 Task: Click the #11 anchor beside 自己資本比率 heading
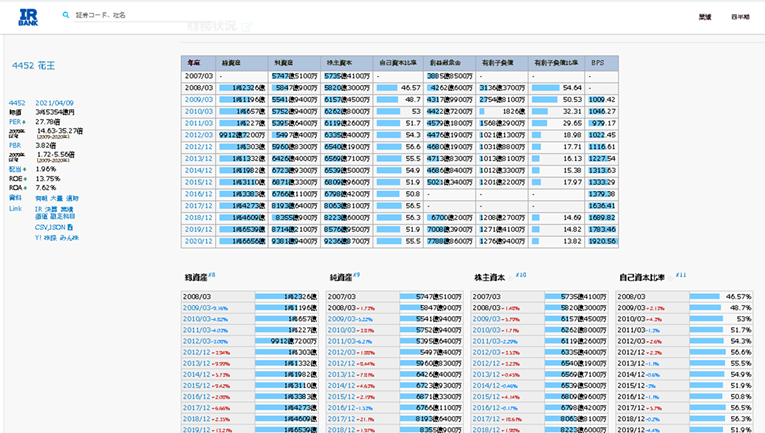681,275
